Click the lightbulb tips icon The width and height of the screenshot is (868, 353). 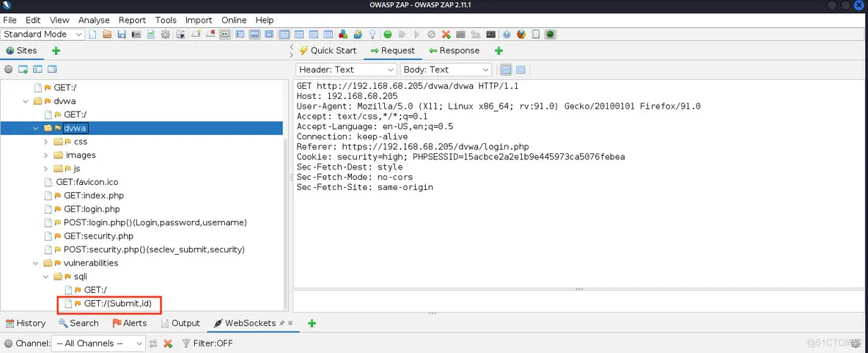[x=372, y=34]
